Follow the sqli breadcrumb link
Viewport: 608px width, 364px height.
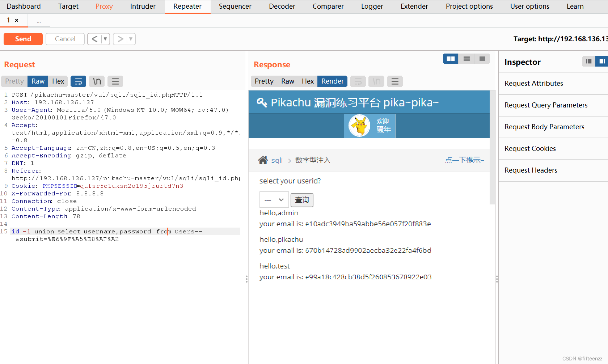coord(277,160)
